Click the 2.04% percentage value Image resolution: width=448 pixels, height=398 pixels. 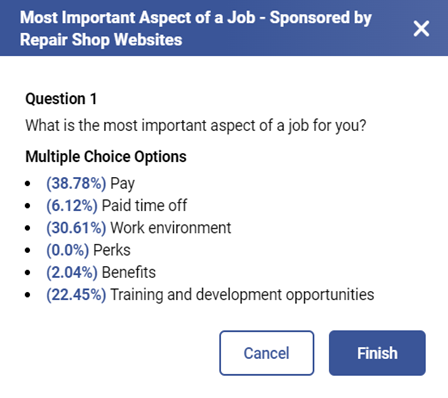pyautogui.click(x=72, y=273)
